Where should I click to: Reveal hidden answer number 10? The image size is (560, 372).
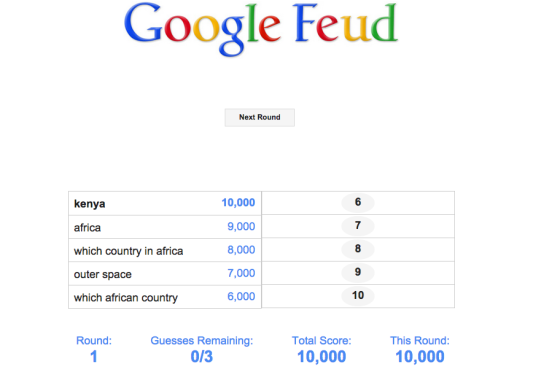(x=358, y=296)
